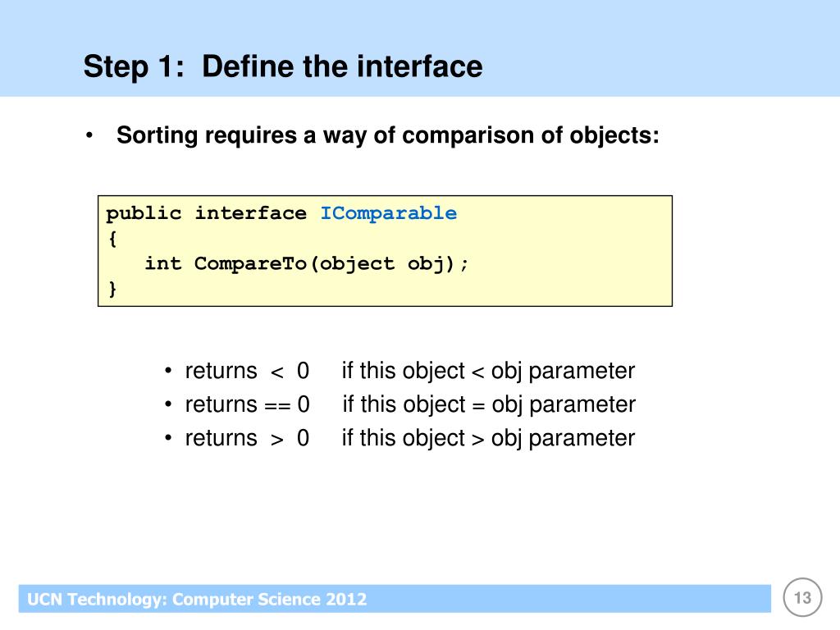This screenshot has width=840, height=630.
Task: Click 'if this object = obj parameter' text
Action: tap(489, 404)
